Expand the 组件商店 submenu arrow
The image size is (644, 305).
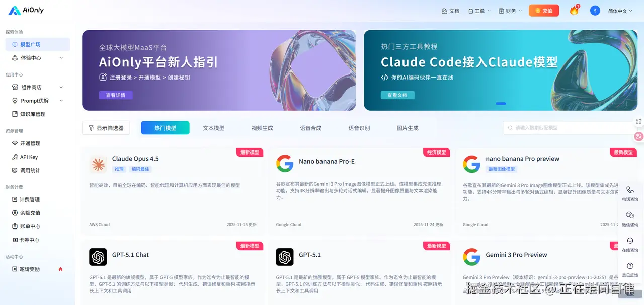pos(61,87)
